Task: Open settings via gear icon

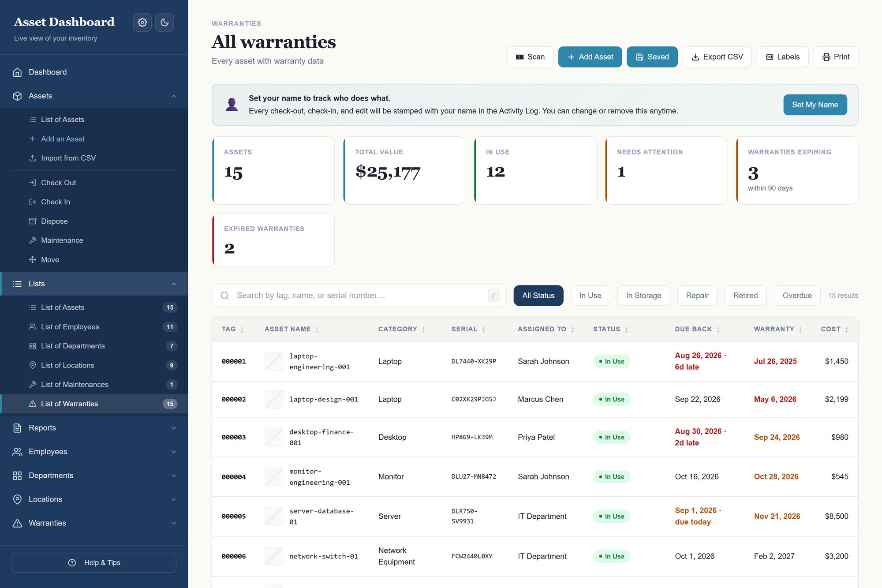Action: tap(142, 22)
